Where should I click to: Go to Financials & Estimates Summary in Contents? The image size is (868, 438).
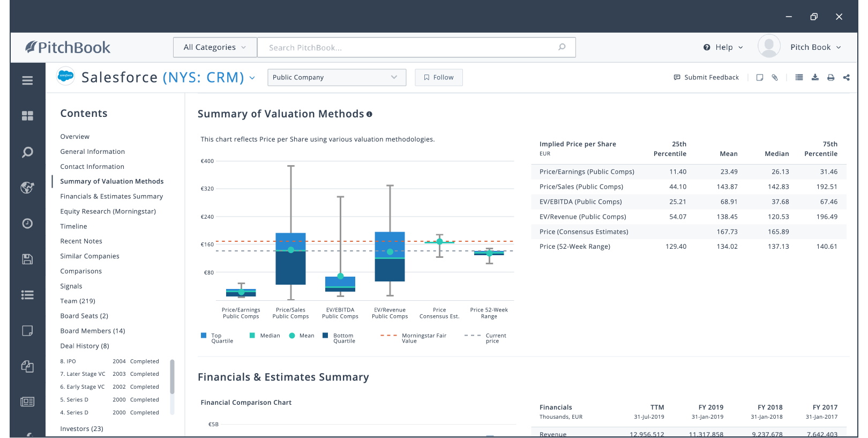111,197
